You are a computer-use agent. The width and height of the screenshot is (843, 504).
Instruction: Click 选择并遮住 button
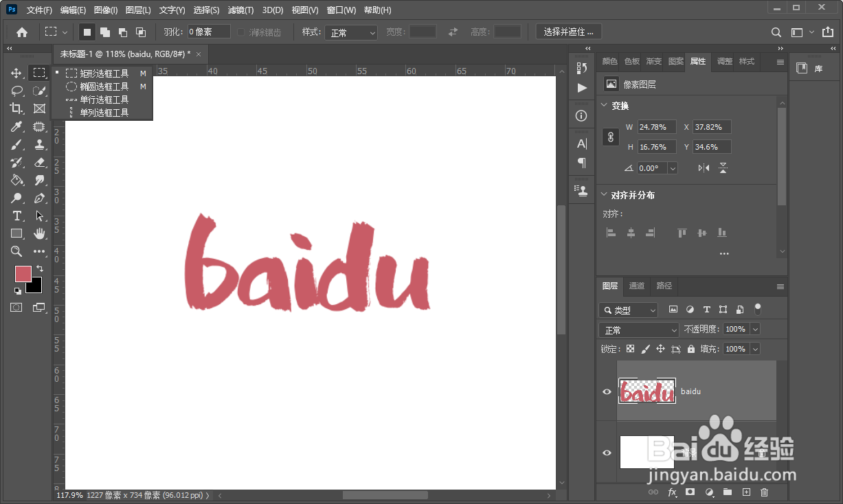(569, 32)
